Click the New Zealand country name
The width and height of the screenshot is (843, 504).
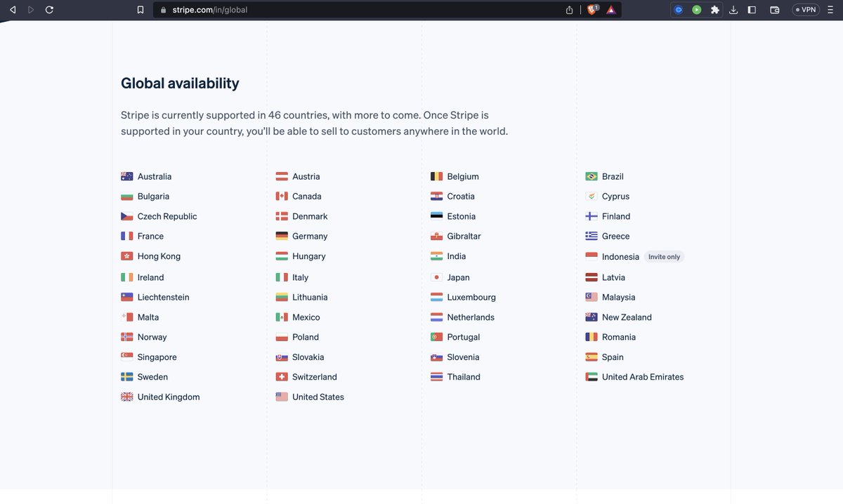click(x=627, y=317)
